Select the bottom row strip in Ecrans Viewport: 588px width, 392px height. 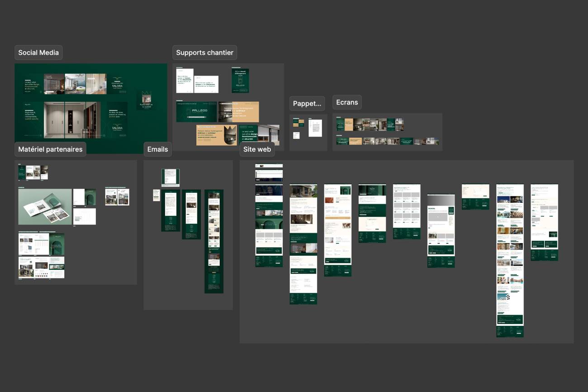387,141
